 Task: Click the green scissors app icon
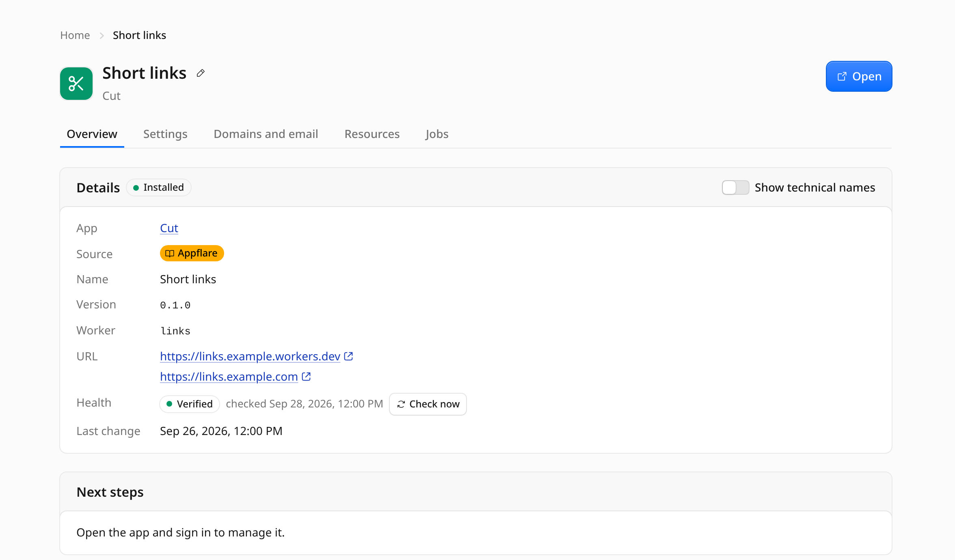click(x=76, y=84)
